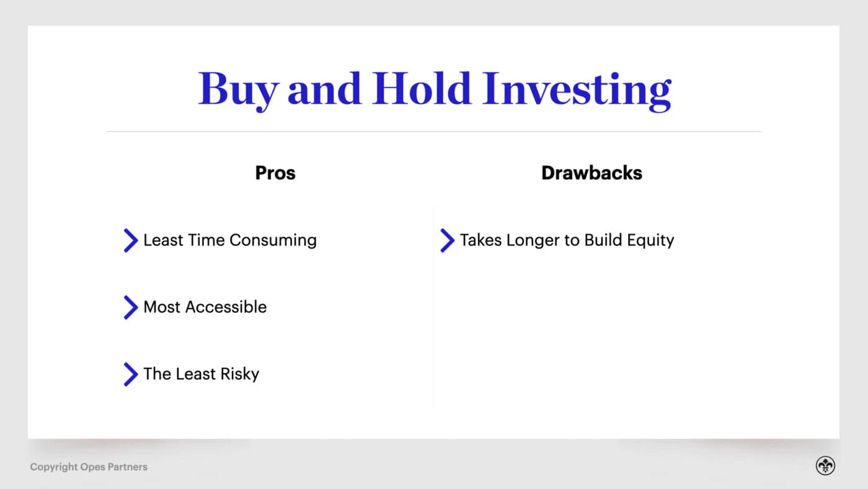This screenshot has height=489, width=868.
Task: Click the 'Pros' column heading
Action: pos(275,173)
